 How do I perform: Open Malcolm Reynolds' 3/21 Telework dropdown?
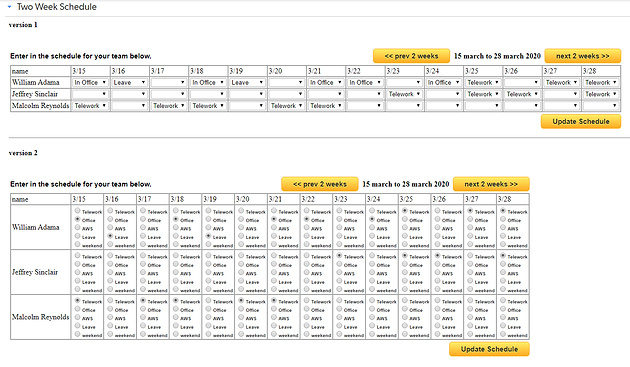pos(325,106)
